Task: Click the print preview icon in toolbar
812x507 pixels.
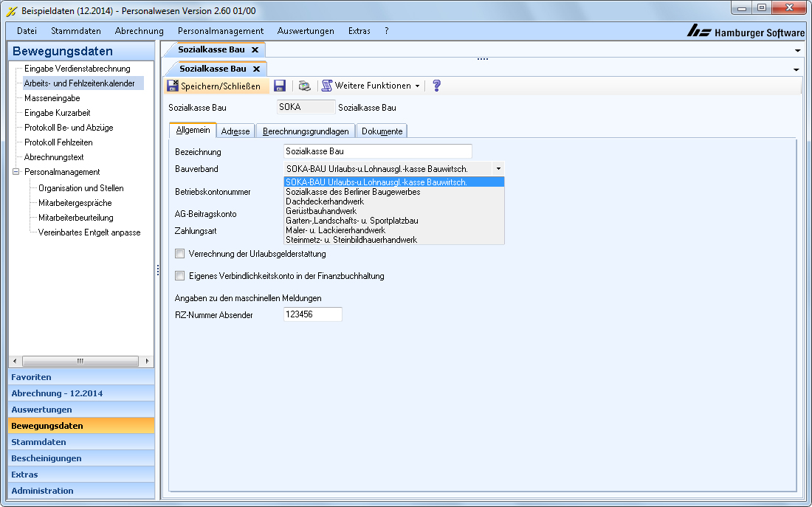Action: click(x=304, y=86)
